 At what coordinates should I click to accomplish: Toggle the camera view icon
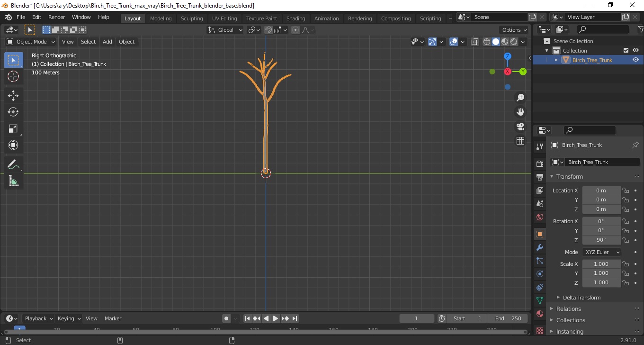(x=520, y=127)
